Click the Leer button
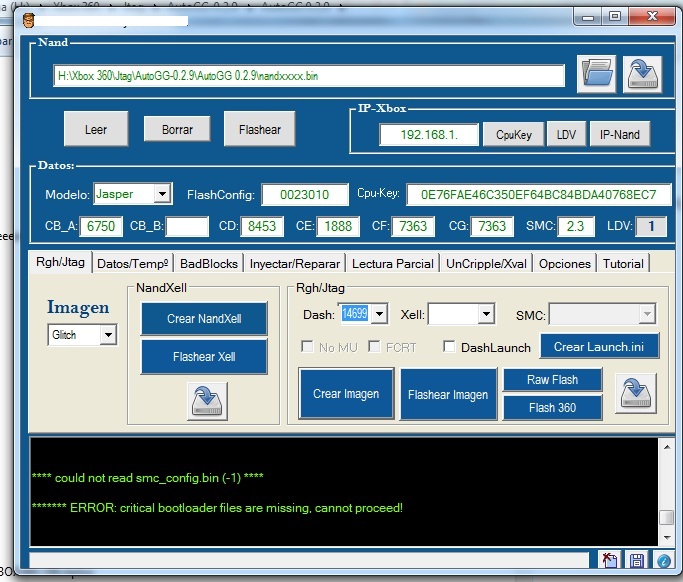Viewport: 683px width, 582px height. point(96,129)
